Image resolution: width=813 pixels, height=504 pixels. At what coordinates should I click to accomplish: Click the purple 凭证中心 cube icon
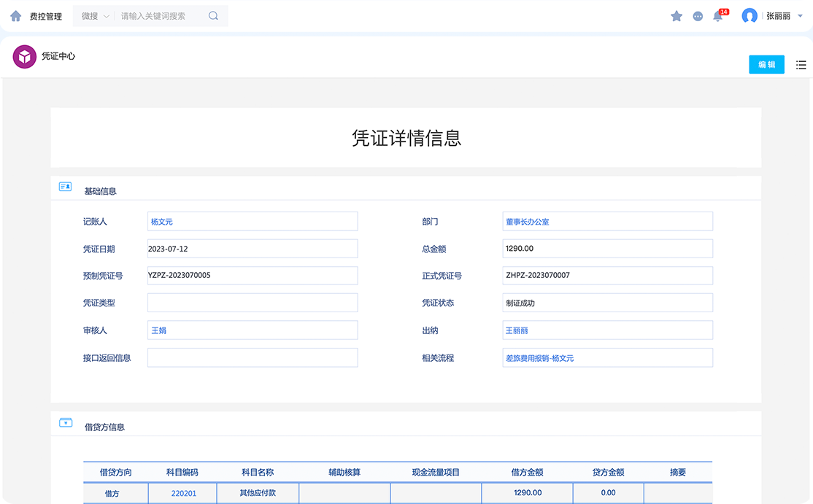pyautogui.click(x=25, y=57)
